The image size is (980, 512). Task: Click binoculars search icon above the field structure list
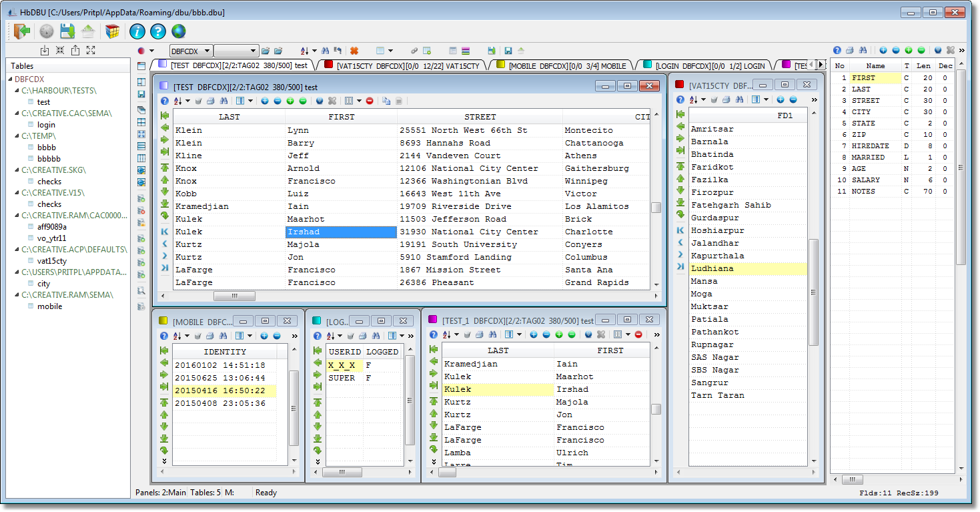[x=862, y=50]
